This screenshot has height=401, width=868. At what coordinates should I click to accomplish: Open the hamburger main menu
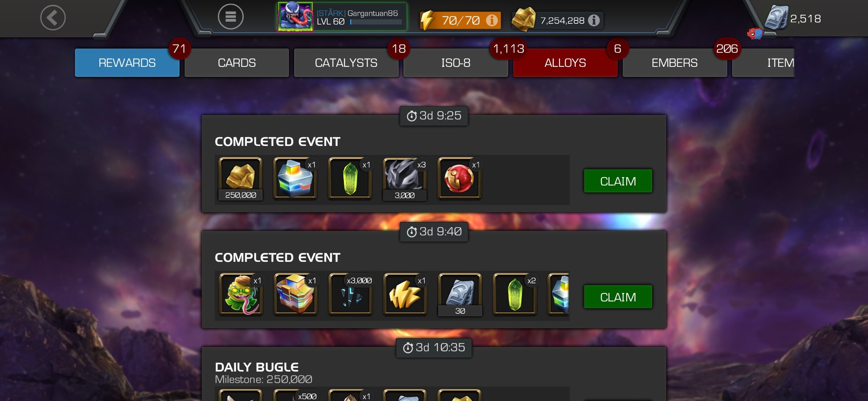[230, 17]
